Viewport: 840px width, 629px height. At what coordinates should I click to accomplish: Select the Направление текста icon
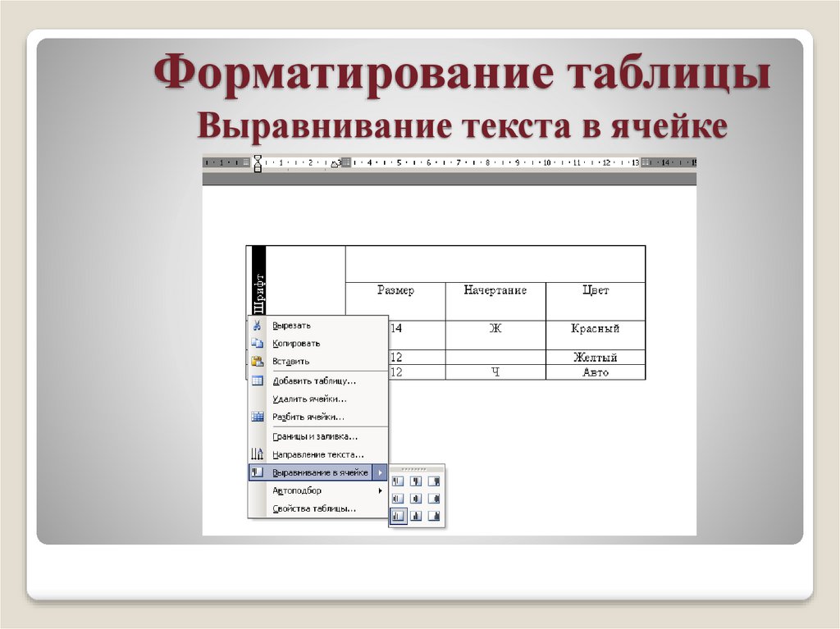coord(258,454)
